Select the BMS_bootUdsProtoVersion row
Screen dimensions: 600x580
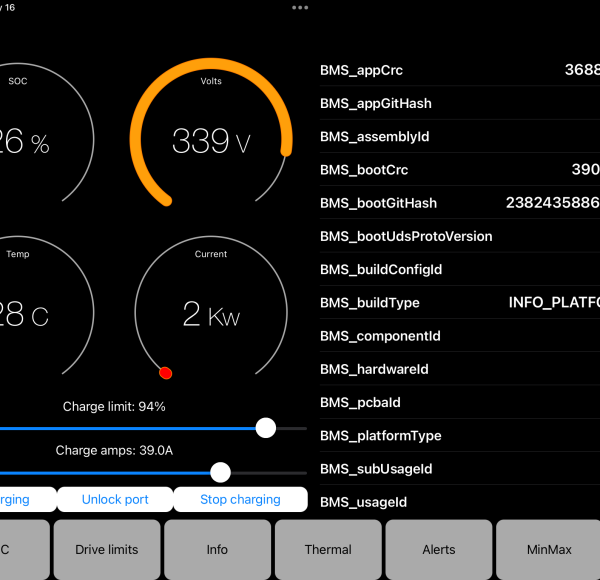(x=460, y=236)
